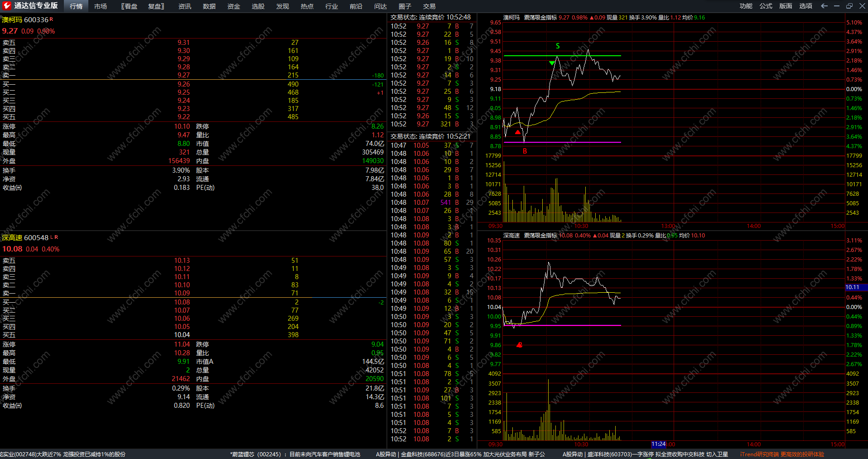Click the 买一 price 9.26 for 澳柯玛

[183, 84]
